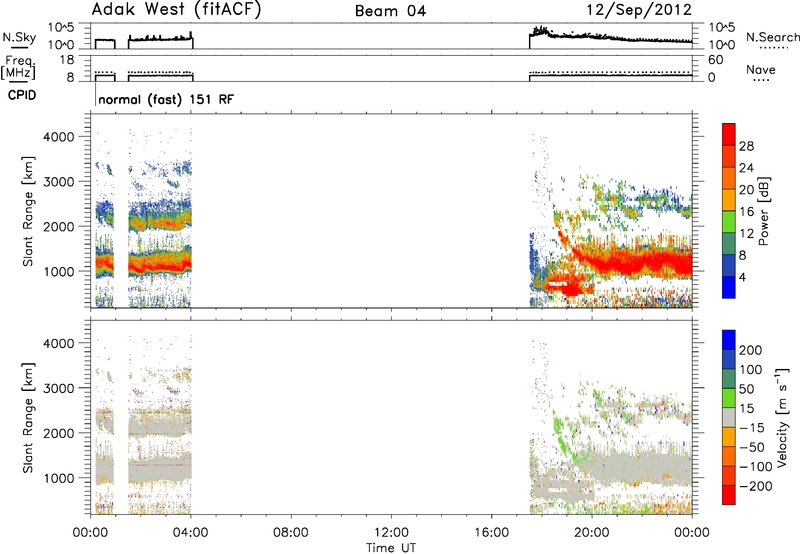Click "2000" on the power panel range axis
Screen dimensions: 800x554
[58, 226]
